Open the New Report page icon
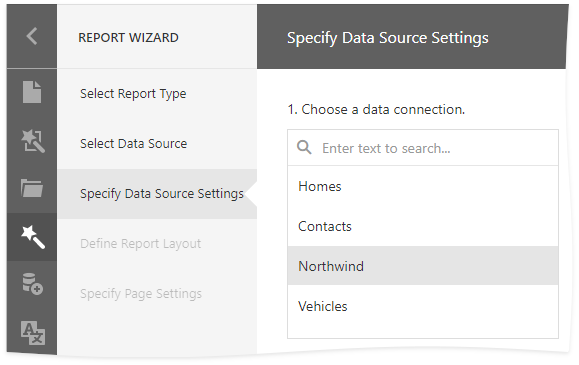579x365 pixels. (x=32, y=92)
